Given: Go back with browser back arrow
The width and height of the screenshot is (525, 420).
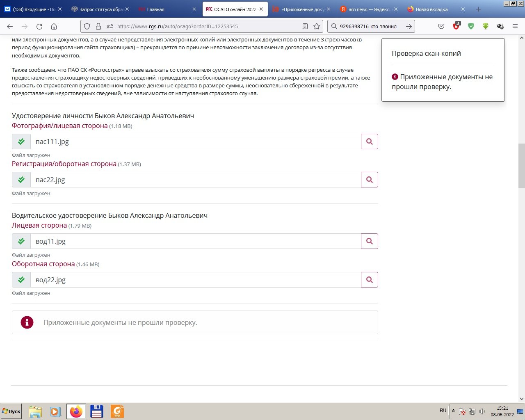Looking at the screenshot, I should pyautogui.click(x=10, y=26).
